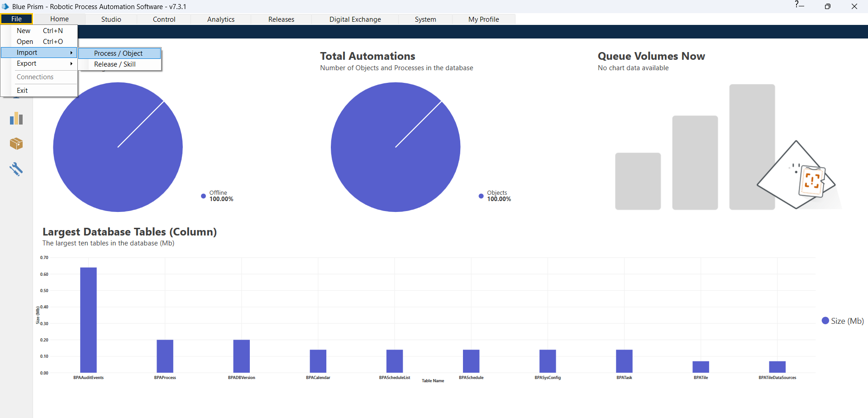The width and height of the screenshot is (868, 418).
Task: Switch to the Releases tab
Action: click(x=281, y=19)
